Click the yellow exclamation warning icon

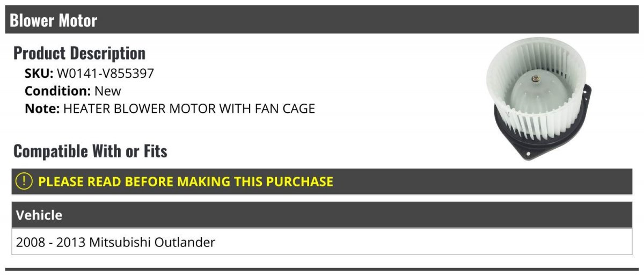coord(24,181)
